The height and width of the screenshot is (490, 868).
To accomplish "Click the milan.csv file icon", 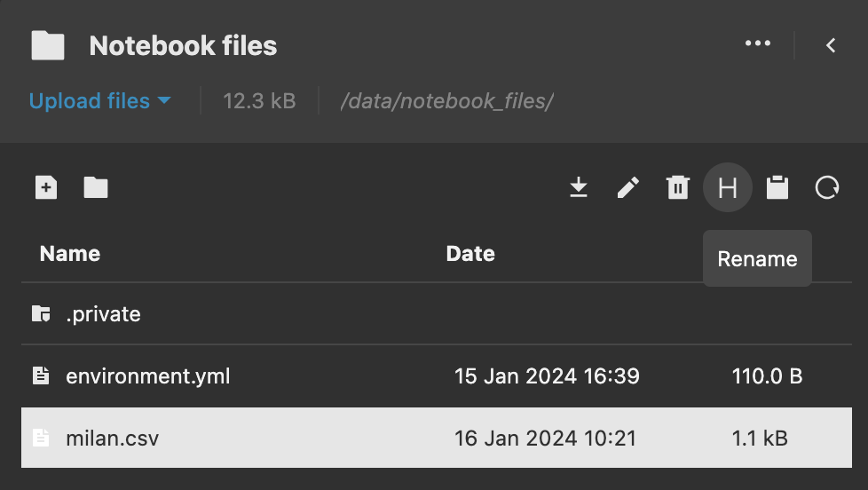I will coord(41,438).
